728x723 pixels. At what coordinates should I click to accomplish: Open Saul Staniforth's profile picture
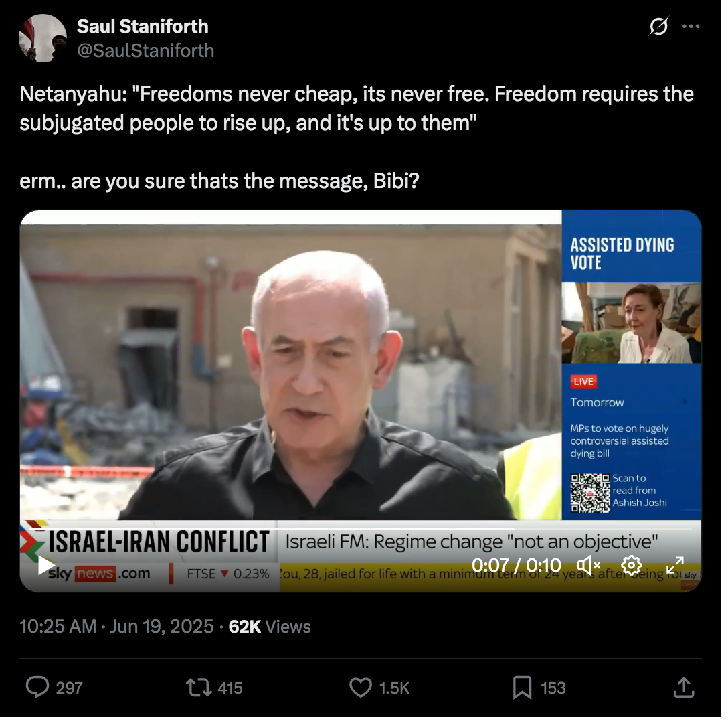(x=43, y=38)
